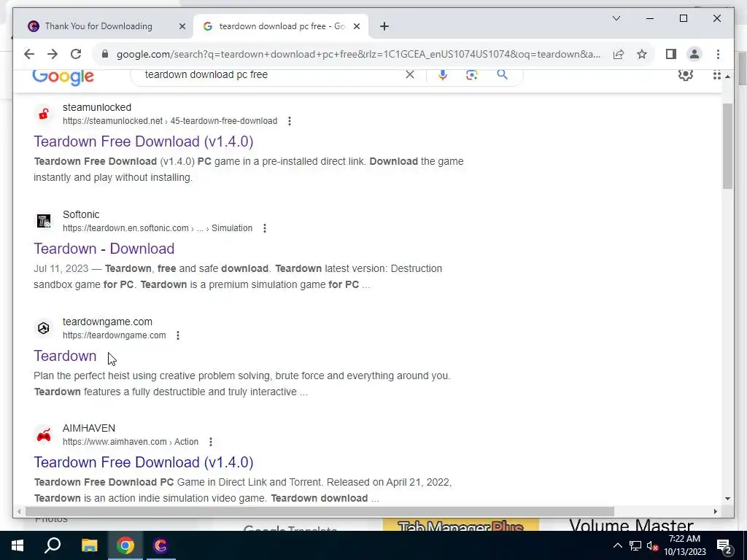Image resolution: width=747 pixels, height=560 pixels.
Task: Click the scrollbar down arrow
Action: (x=727, y=499)
